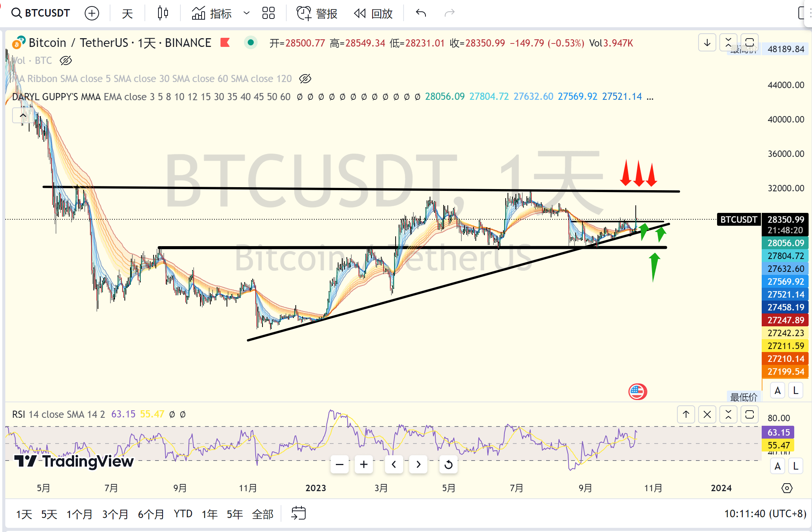Reset the chart view
This screenshot has height=532, width=812.
(x=449, y=464)
